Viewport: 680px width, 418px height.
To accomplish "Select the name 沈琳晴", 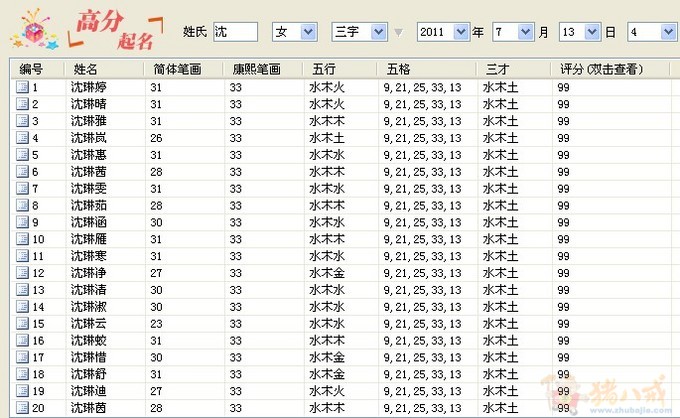I will click(x=88, y=104).
